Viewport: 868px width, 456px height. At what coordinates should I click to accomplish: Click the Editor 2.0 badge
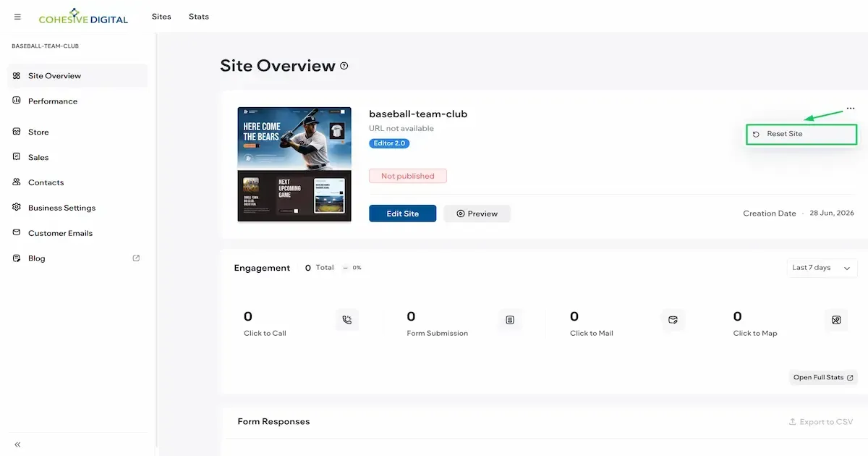pyautogui.click(x=389, y=143)
